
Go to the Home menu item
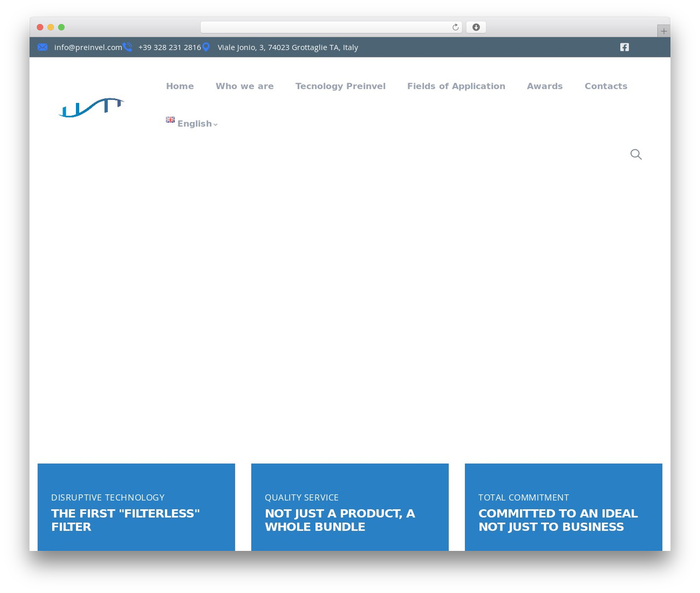click(x=180, y=86)
